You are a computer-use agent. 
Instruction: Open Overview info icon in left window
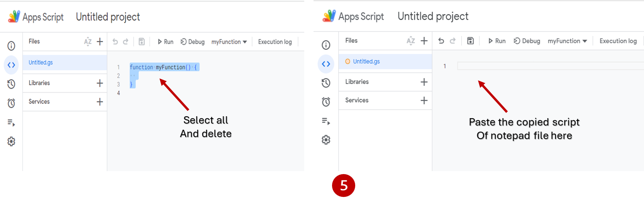click(x=11, y=46)
